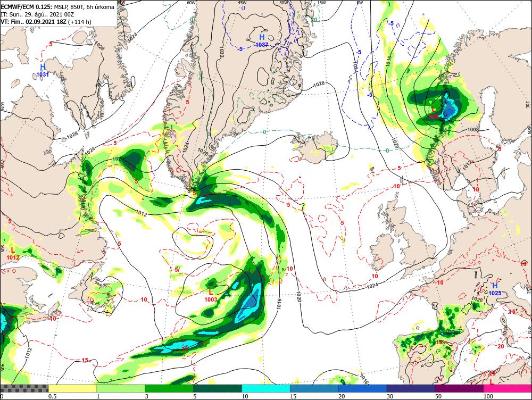Screen dimensions: 532x400
Task: Click the light green 1–3 legend segment
Action: point(121,388)
